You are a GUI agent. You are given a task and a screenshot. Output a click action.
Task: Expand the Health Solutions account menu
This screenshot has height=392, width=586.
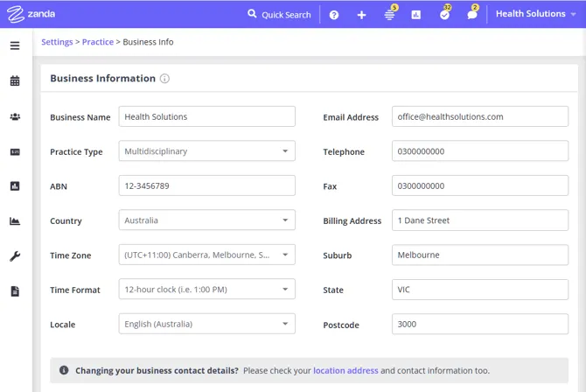click(x=535, y=14)
